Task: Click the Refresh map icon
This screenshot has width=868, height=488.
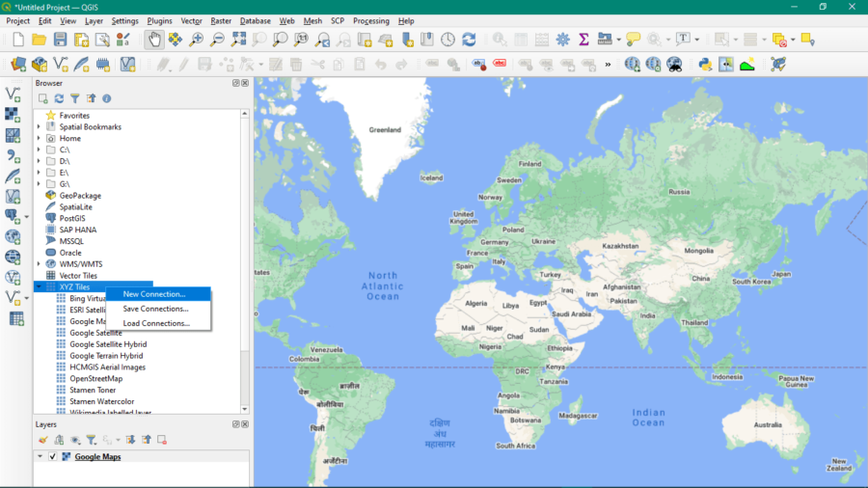Action: [x=469, y=40]
